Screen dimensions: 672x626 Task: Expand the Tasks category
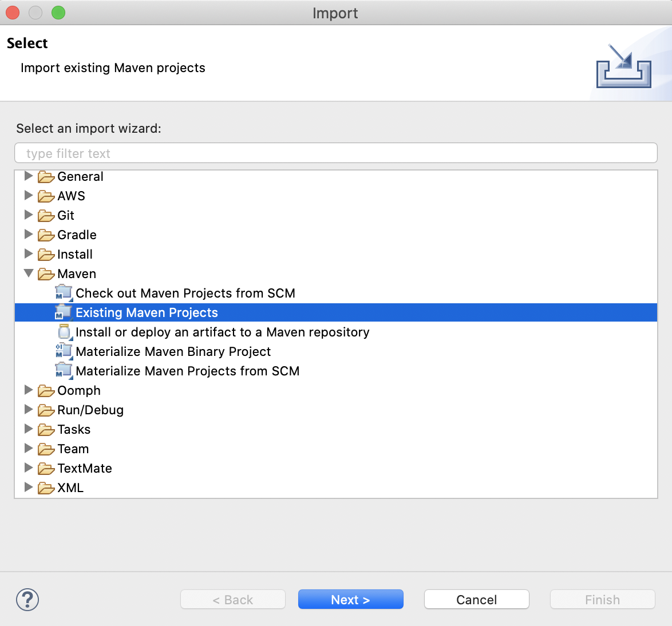(28, 429)
